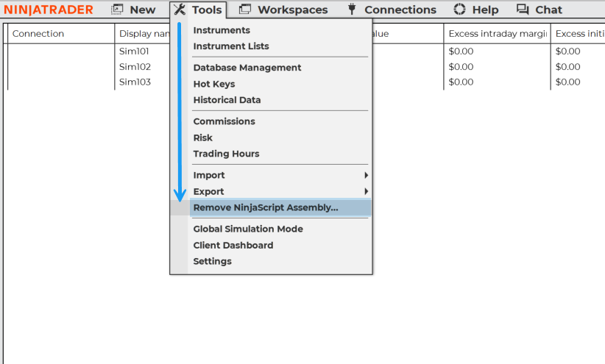
Task: Choose Instrument Lists menu item
Action: click(231, 46)
